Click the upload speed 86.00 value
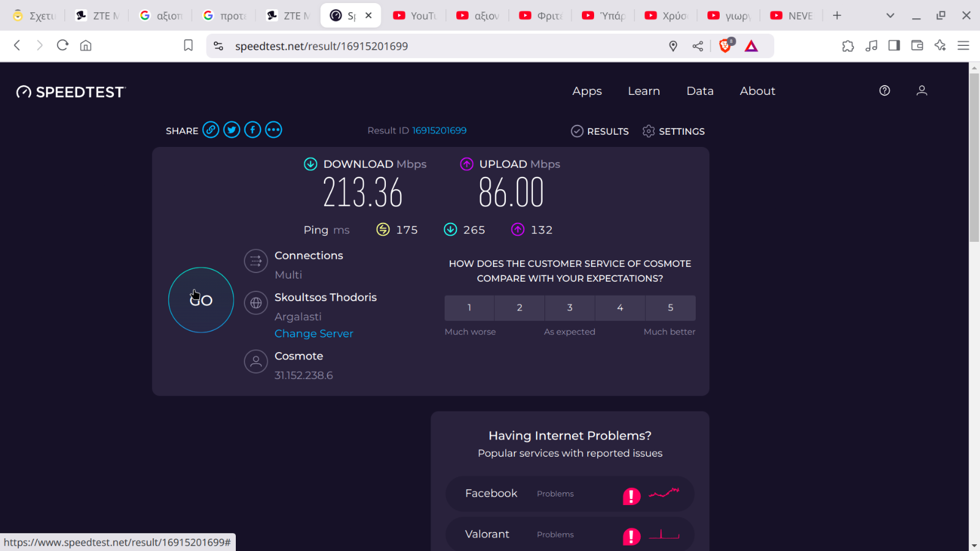Screen dimensions: 980x551 pos(511,192)
